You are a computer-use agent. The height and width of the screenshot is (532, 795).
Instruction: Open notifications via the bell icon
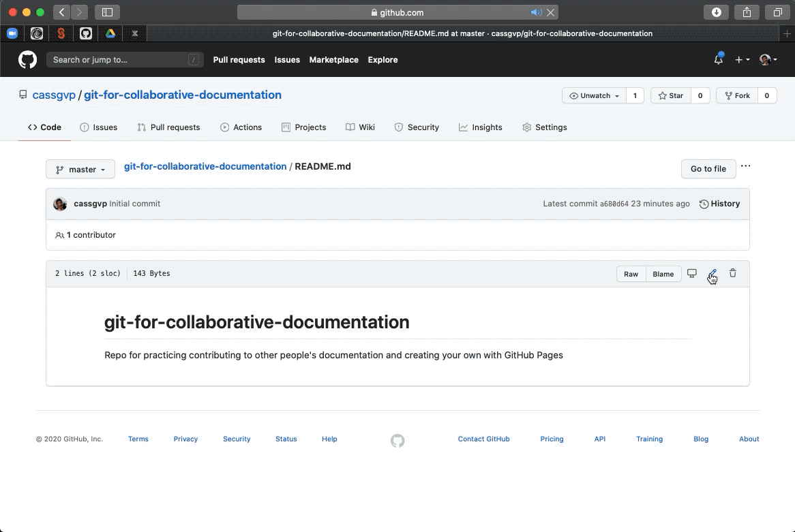(718, 60)
